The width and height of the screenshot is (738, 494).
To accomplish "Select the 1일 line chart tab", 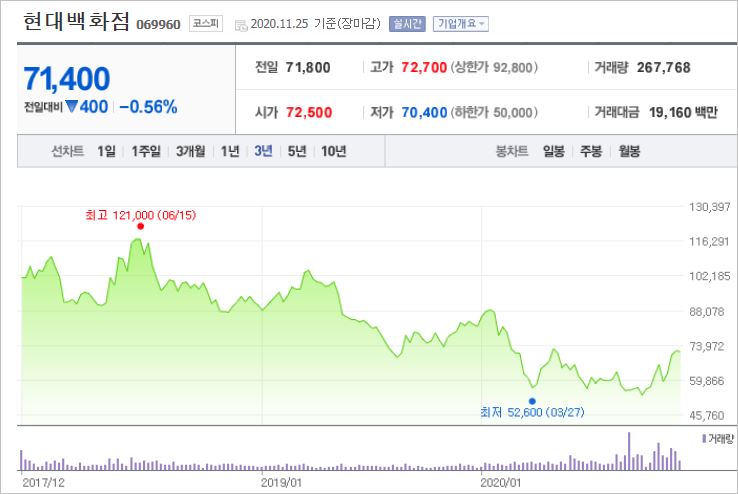I will tap(106, 151).
